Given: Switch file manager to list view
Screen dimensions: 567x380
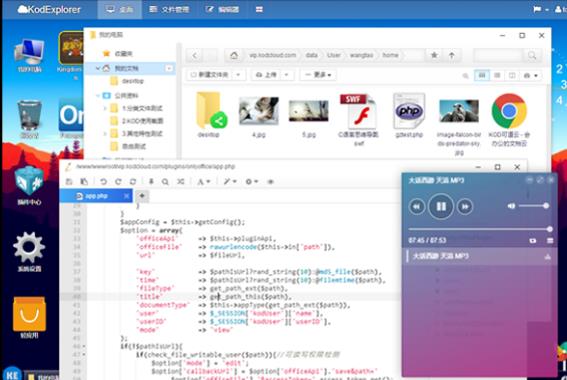Looking at the screenshot, I should pyautogui.click(x=497, y=75).
